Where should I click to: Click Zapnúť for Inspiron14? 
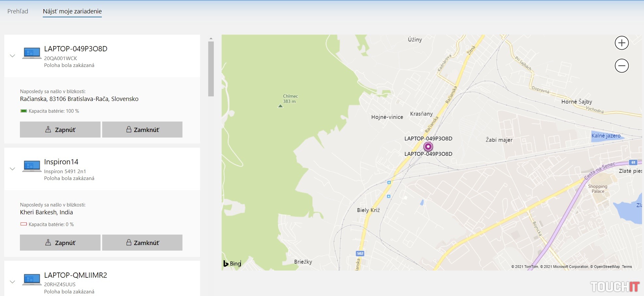pyautogui.click(x=60, y=243)
